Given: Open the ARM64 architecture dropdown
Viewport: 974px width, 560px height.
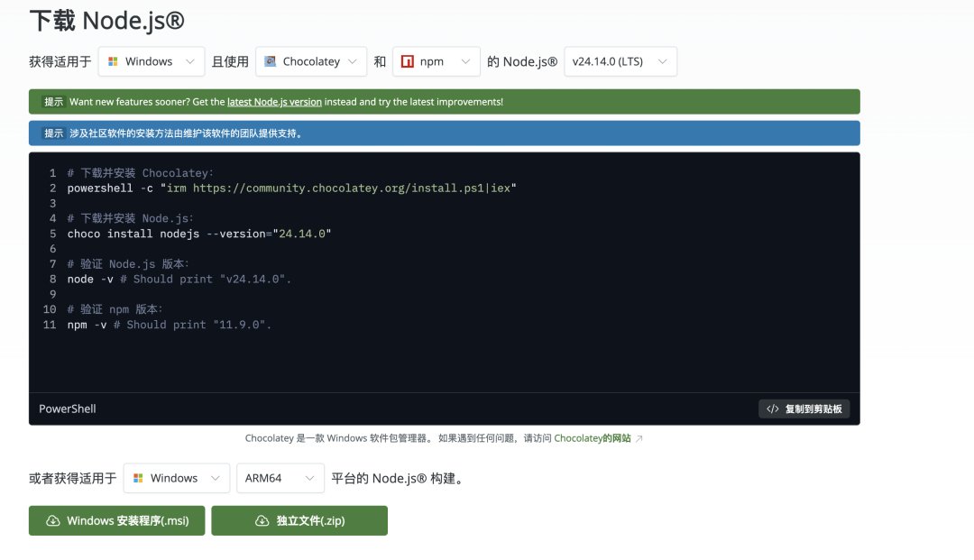Looking at the screenshot, I should [x=280, y=478].
